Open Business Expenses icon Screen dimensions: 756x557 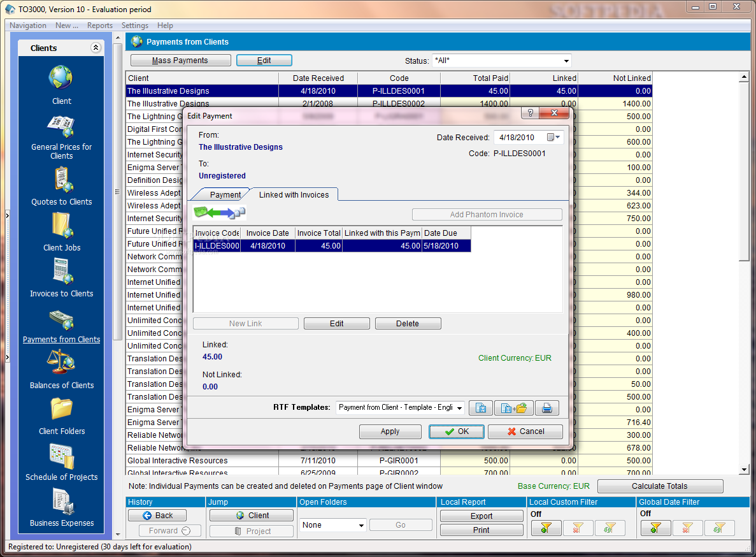(62, 502)
